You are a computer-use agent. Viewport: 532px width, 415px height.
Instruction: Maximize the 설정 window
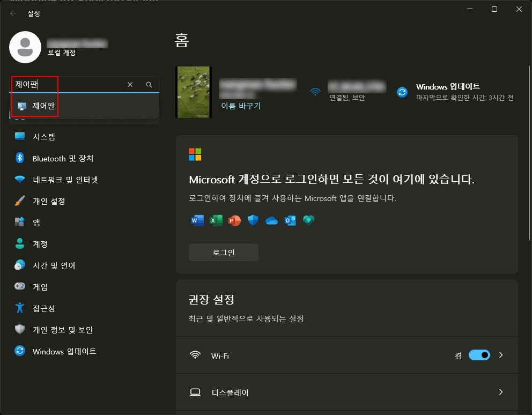[494, 9]
